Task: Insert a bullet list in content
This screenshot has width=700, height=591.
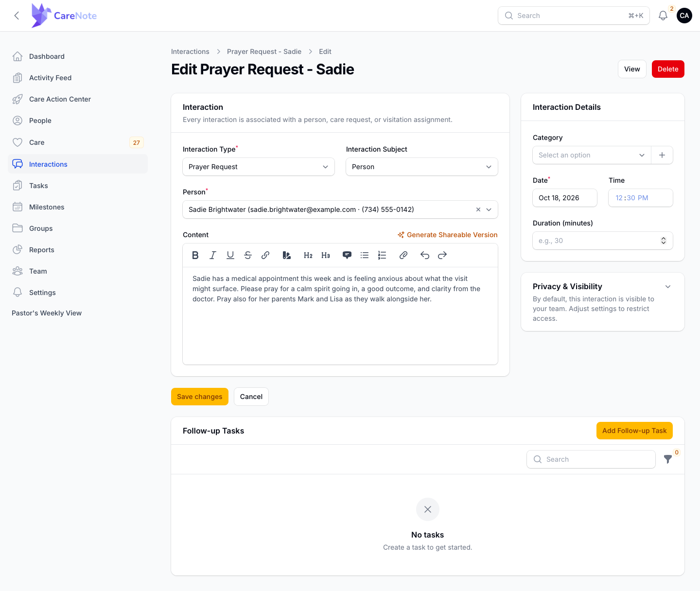Action: (x=365, y=255)
